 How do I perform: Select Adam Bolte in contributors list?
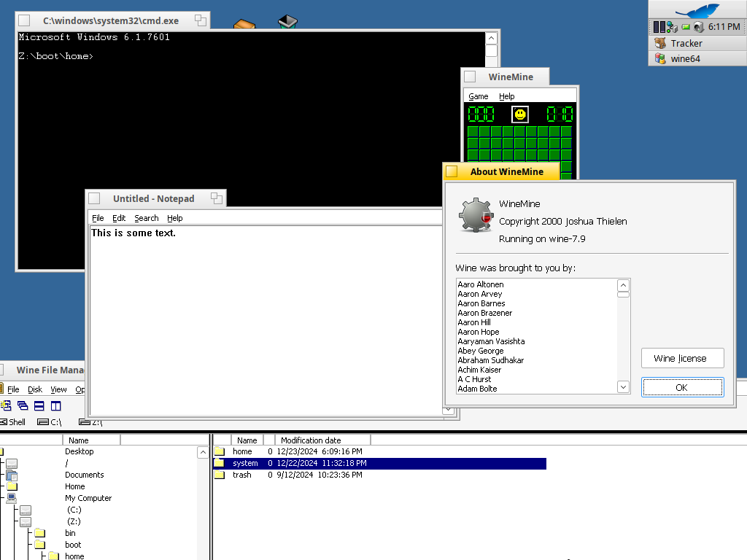(x=477, y=389)
